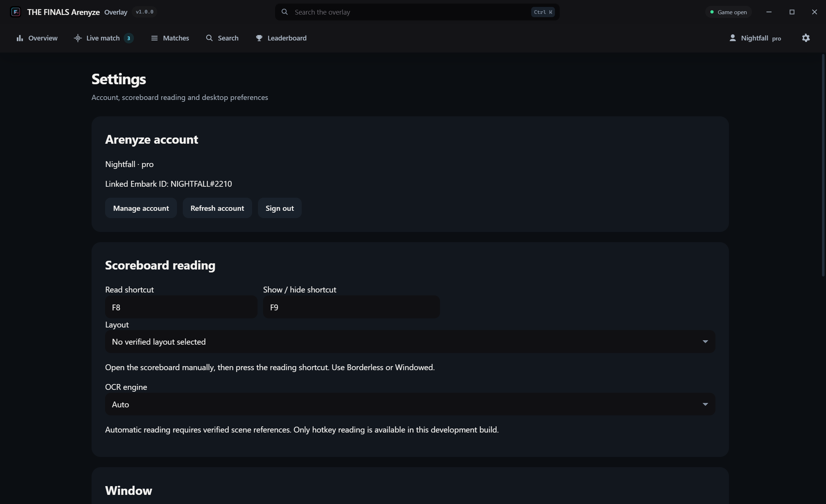This screenshot has width=826, height=504.
Task: Open the Search tab
Action: pyautogui.click(x=222, y=38)
